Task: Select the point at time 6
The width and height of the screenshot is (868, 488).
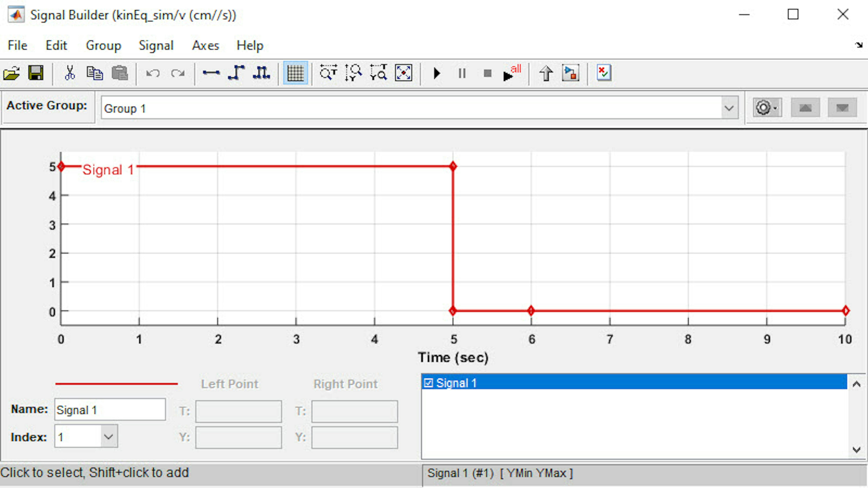Action: 531,311
